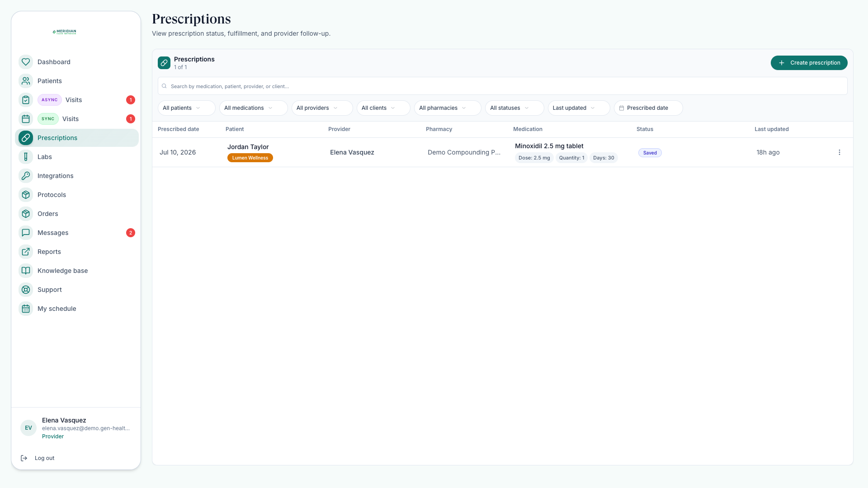The height and width of the screenshot is (488, 868).
Task: Open the Orders page
Action: (x=77, y=214)
